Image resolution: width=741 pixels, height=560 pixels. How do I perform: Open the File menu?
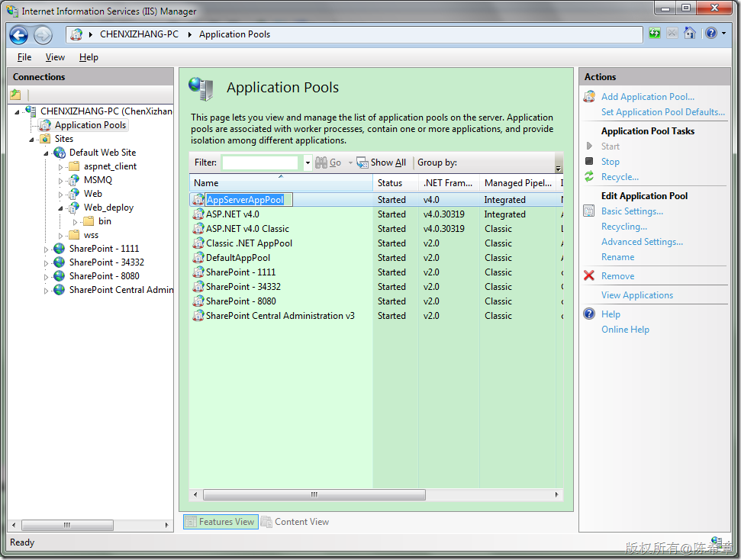(24, 57)
